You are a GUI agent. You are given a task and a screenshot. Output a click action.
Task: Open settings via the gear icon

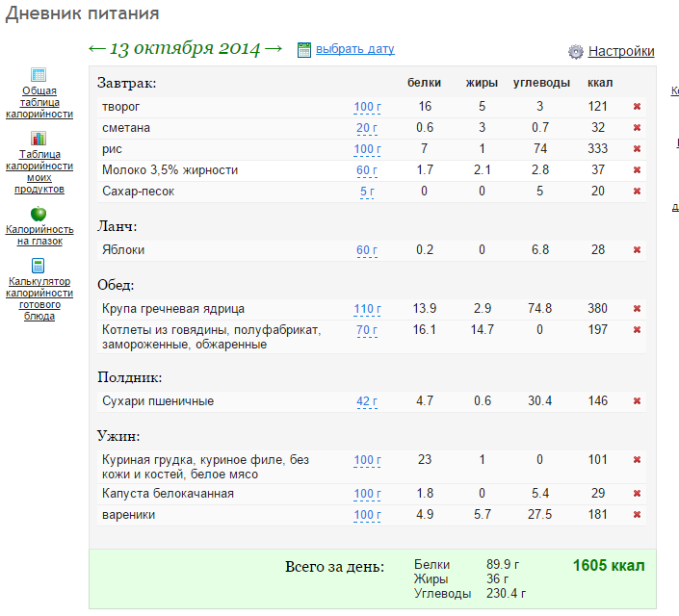(x=576, y=52)
